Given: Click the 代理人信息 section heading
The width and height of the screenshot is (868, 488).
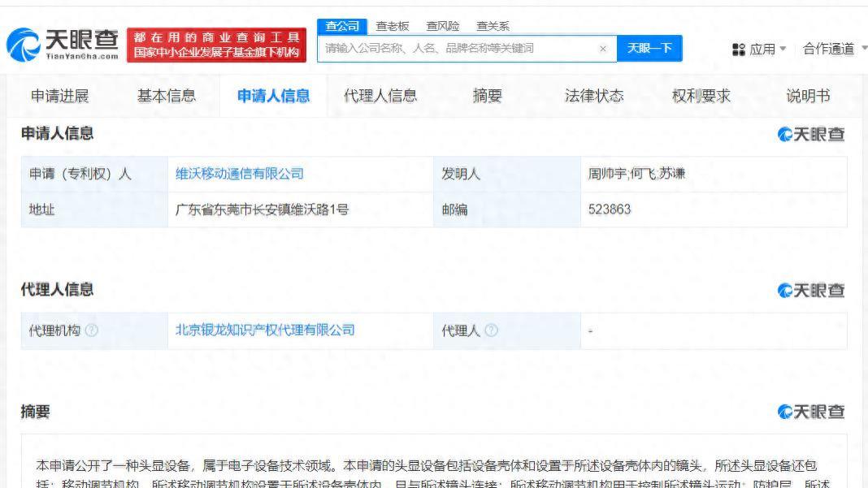Looking at the screenshot, I should point(57,289).
